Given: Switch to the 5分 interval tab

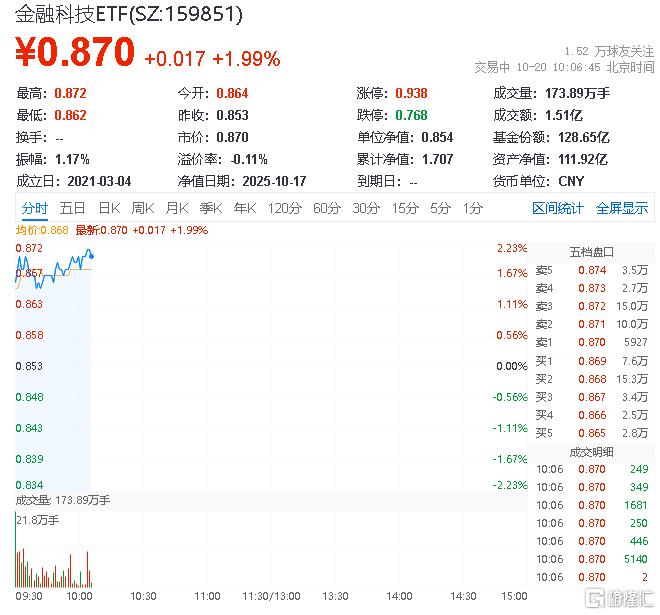Looking at the screenshot, I should [x=440, y=208].
